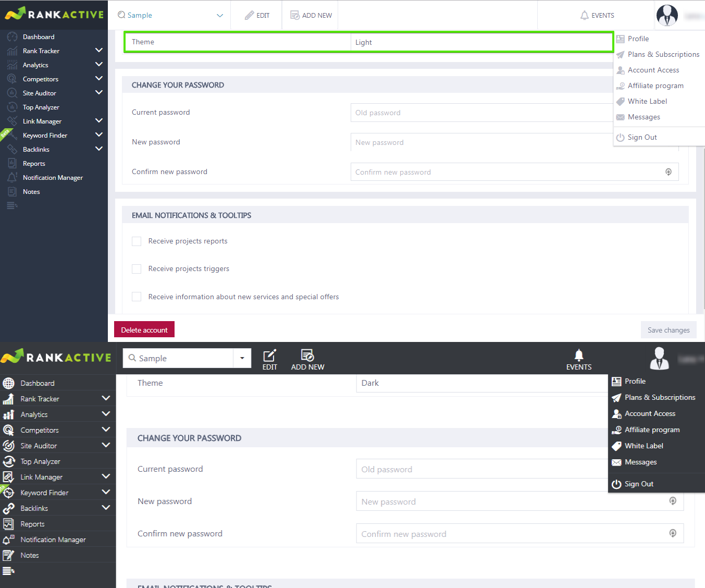Open the Theme dropdown showing Light
This screenshot has height=588, width=705.
[x=482, y=42]
